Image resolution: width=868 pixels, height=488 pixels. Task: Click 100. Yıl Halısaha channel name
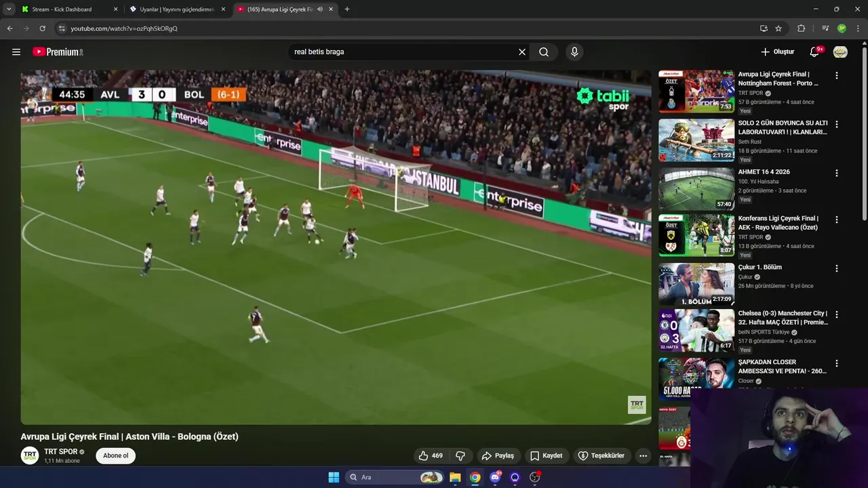[x=758, y=182]
